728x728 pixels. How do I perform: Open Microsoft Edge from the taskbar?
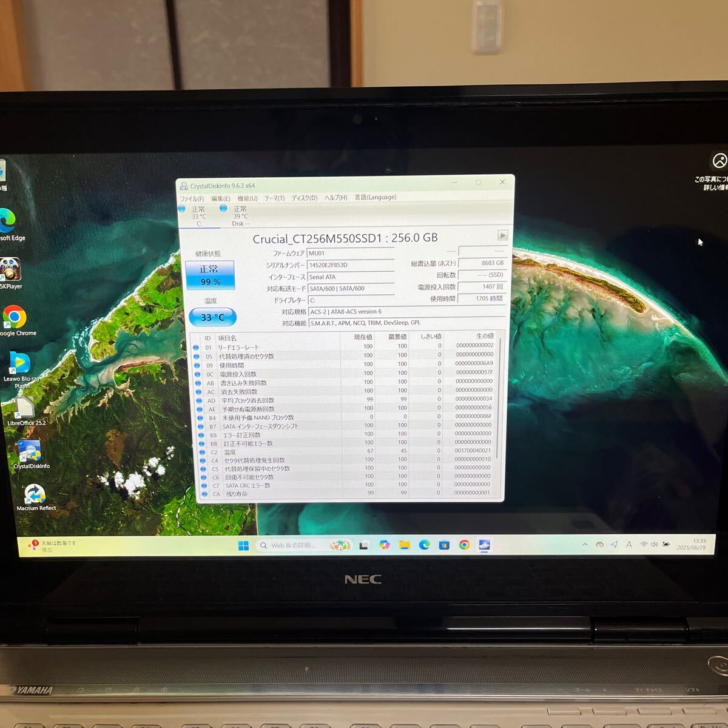[x=425, y=545]
